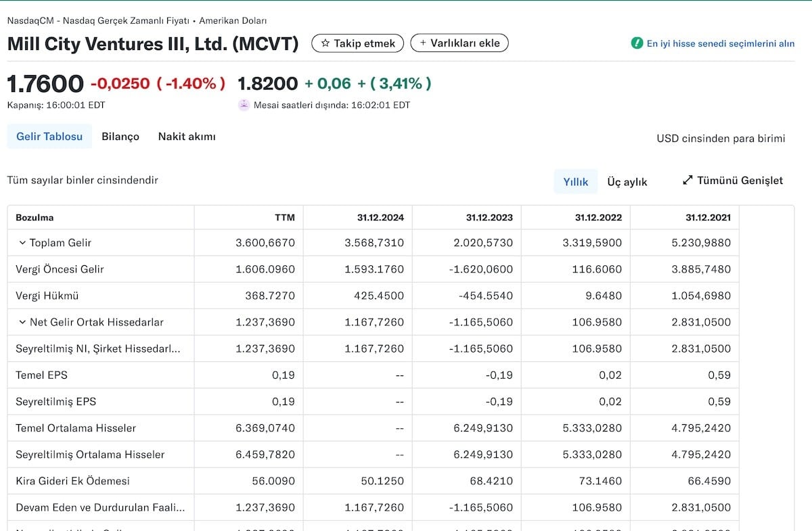This screenshot has width=812, height=531.
Task: Switch to Yıllık period view
Action: (x=576, y=181)
